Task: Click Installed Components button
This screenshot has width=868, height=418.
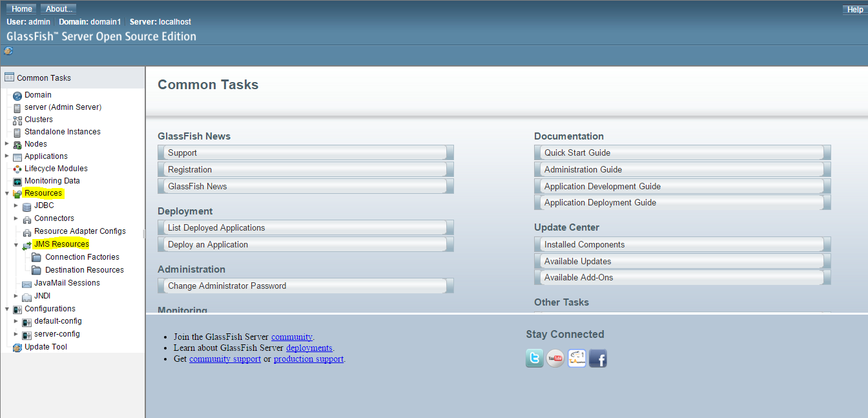Action: (683, 245)
